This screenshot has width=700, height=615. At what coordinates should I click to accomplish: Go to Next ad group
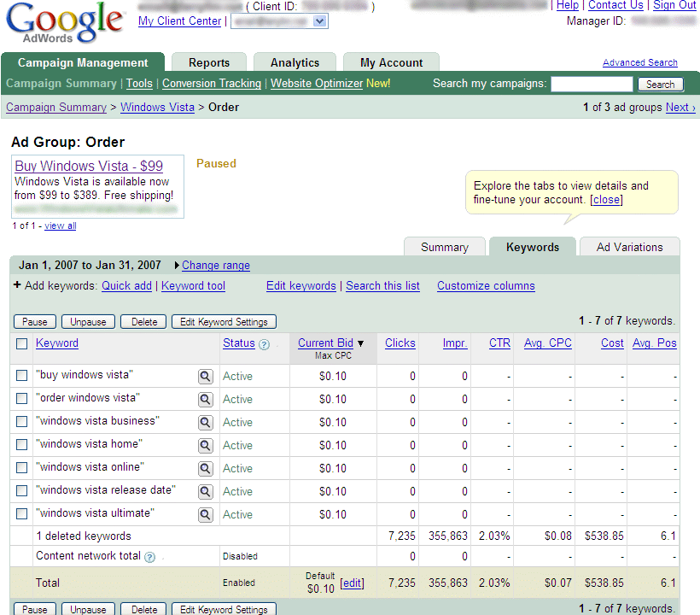point(680,107)
